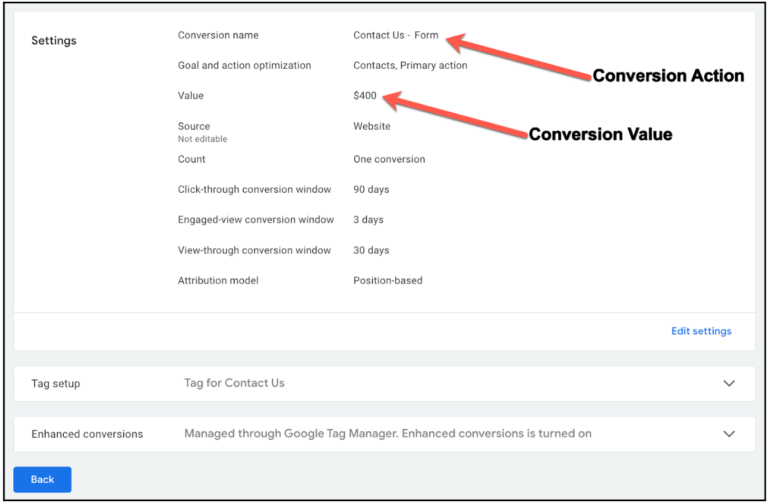Click the Website source value

click(x=372, y=127)
